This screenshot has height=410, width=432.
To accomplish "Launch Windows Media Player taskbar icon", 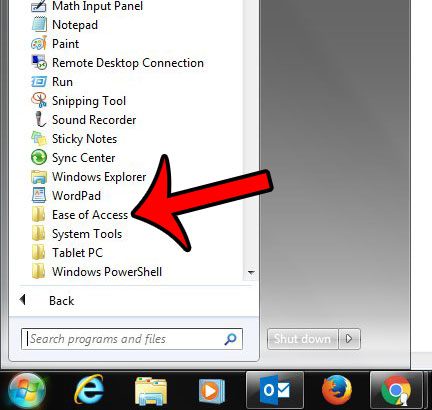I will pyautogui.click(x=212, y=390).
